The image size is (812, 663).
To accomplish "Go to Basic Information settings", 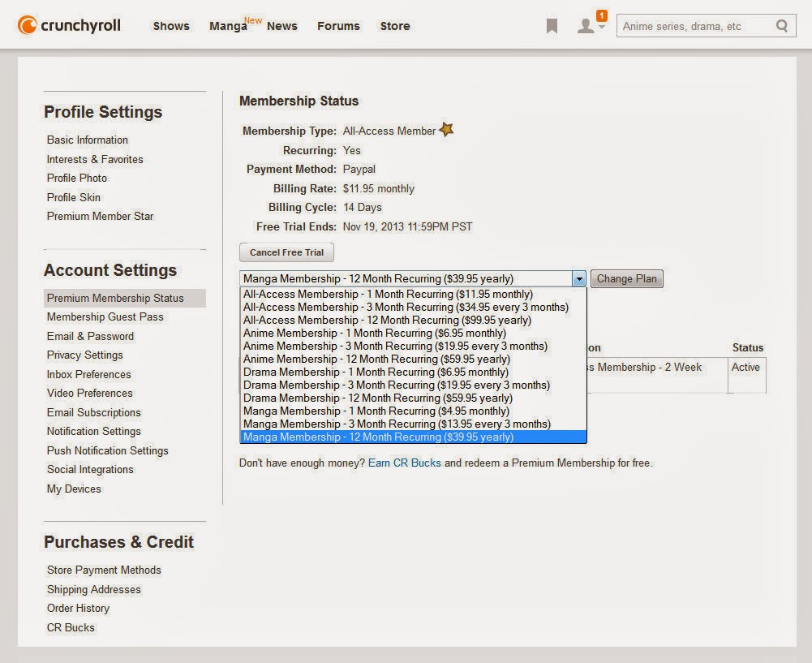I will 88,140.
